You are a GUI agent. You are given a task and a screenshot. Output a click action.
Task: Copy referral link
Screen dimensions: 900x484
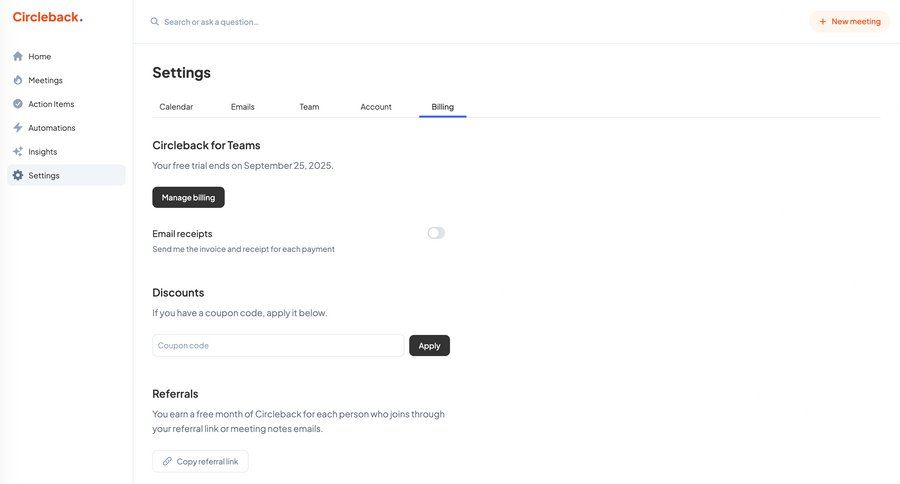pos(200,461)
